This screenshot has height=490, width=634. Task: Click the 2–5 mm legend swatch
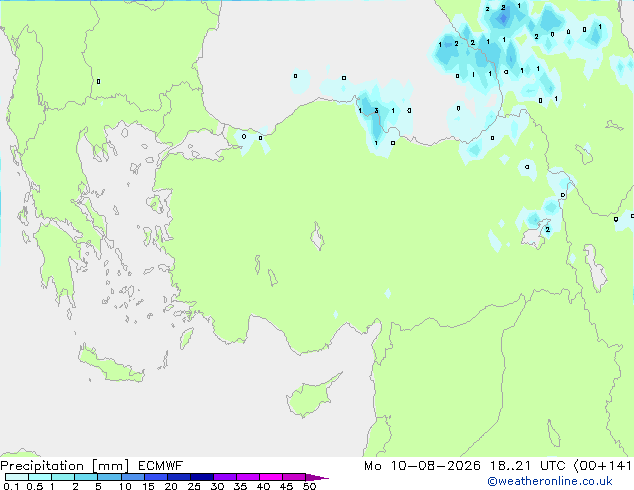coord(86,477)
